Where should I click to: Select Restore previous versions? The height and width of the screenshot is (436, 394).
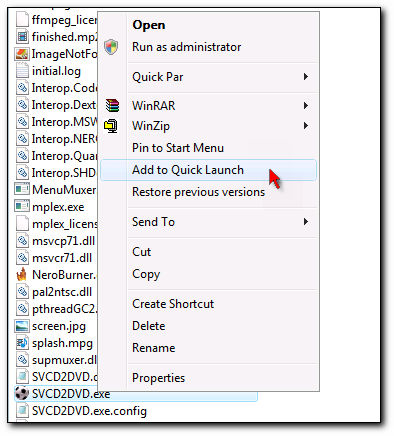click(x=198, y=192)
